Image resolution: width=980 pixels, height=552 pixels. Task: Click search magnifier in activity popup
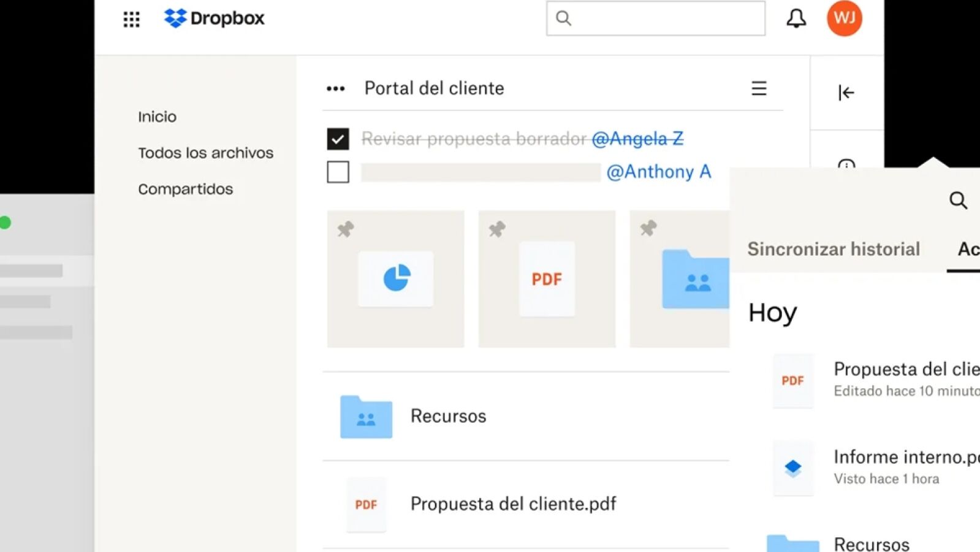click(958, 200)
